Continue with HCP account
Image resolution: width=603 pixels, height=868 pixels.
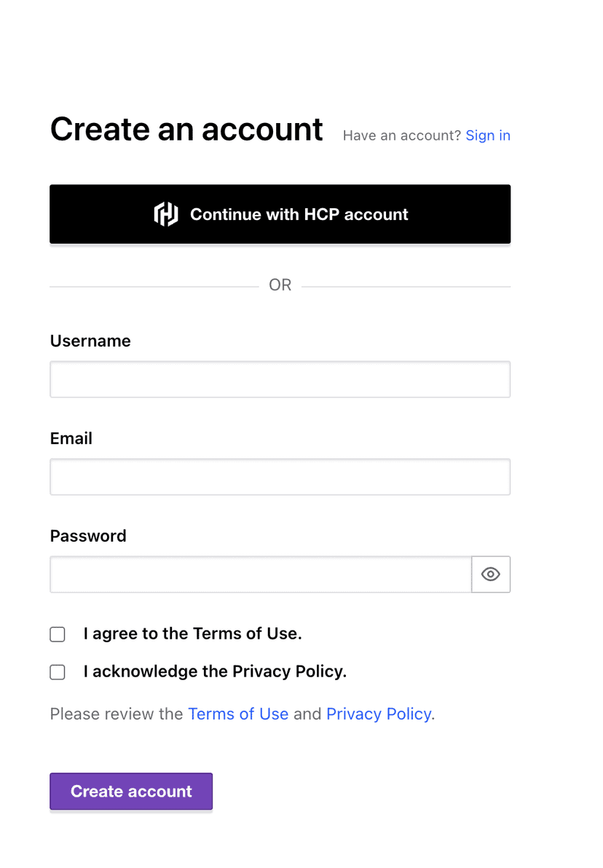[x=280, y=214]
